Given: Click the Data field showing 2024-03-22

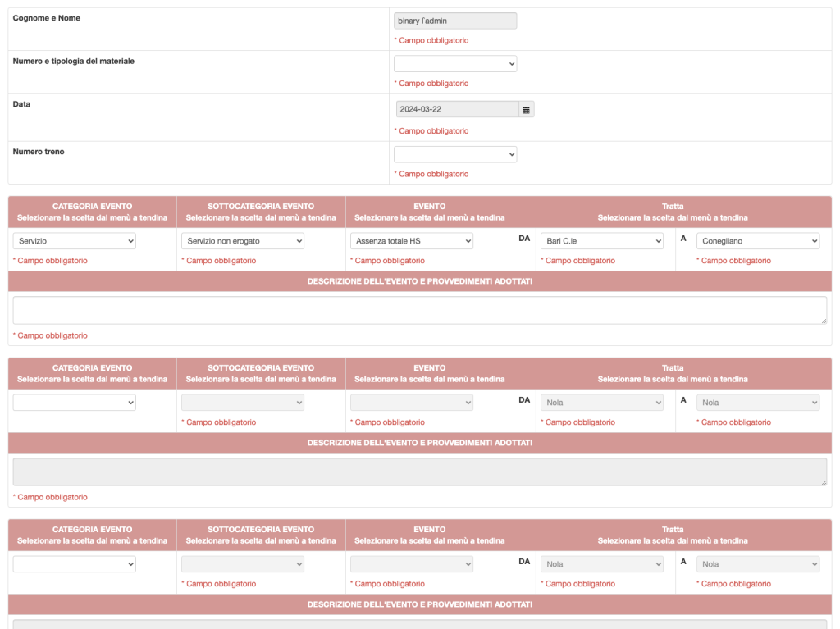Looking at the screenshot, I should click(457, 109).
